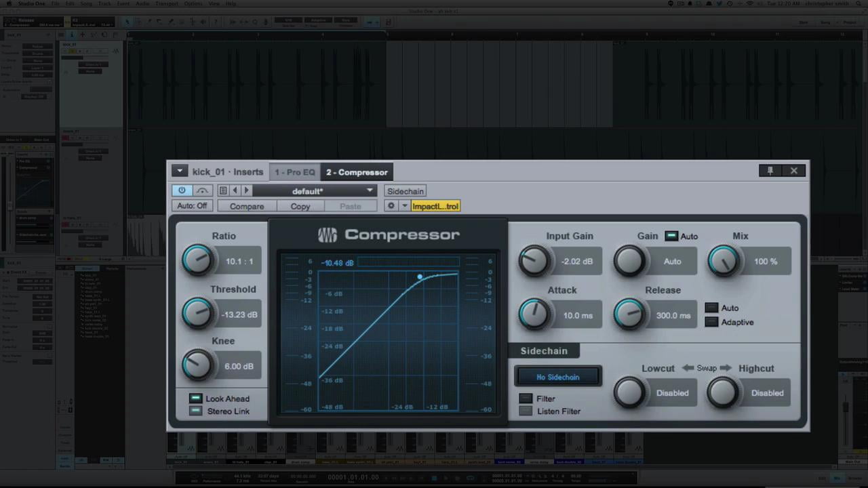Click the ImpactL...trol sidechain source field
868x488 pixels.
point(435,206)
